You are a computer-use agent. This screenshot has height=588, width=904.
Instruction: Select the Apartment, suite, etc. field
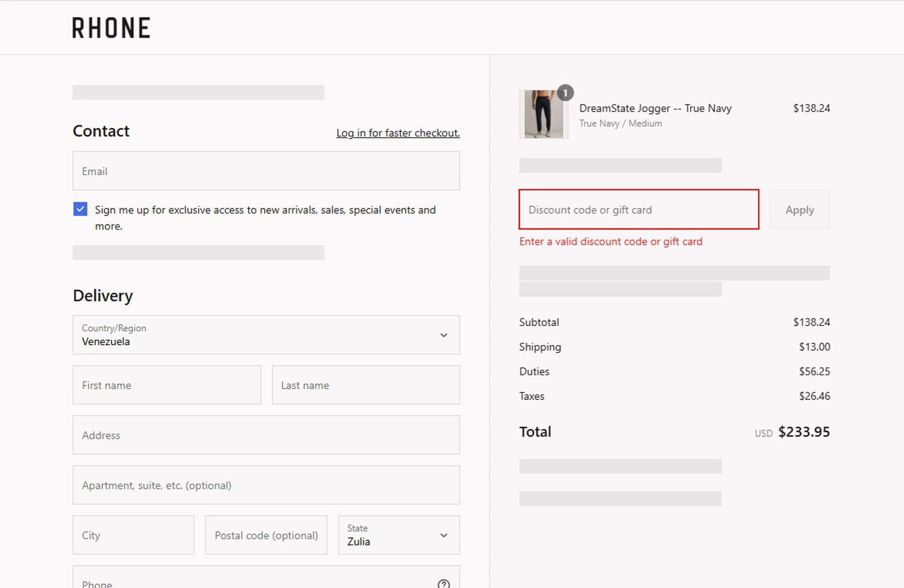point(266,485)
